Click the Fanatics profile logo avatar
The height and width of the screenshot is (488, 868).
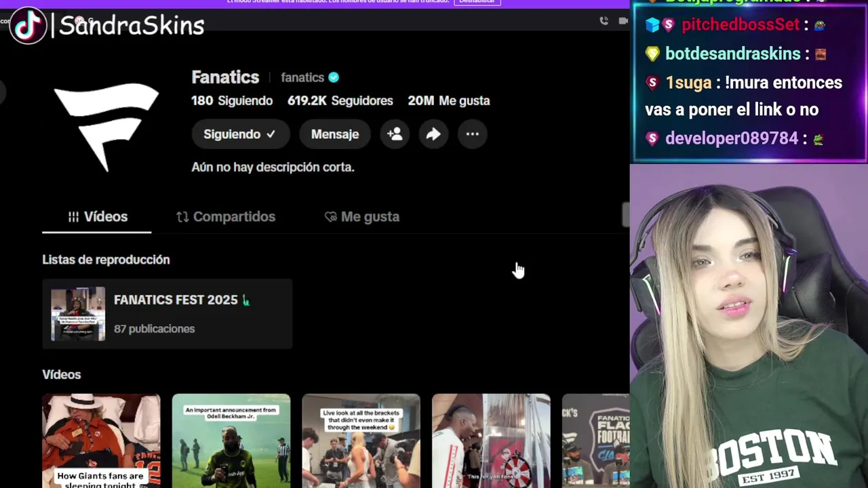pyautogui.click(x=106, y=127)
